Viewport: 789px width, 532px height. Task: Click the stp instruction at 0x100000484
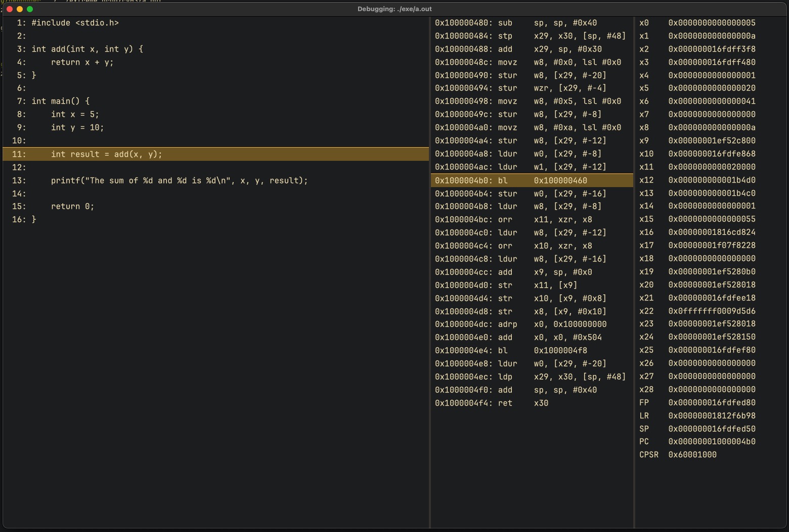coord(532,36)
